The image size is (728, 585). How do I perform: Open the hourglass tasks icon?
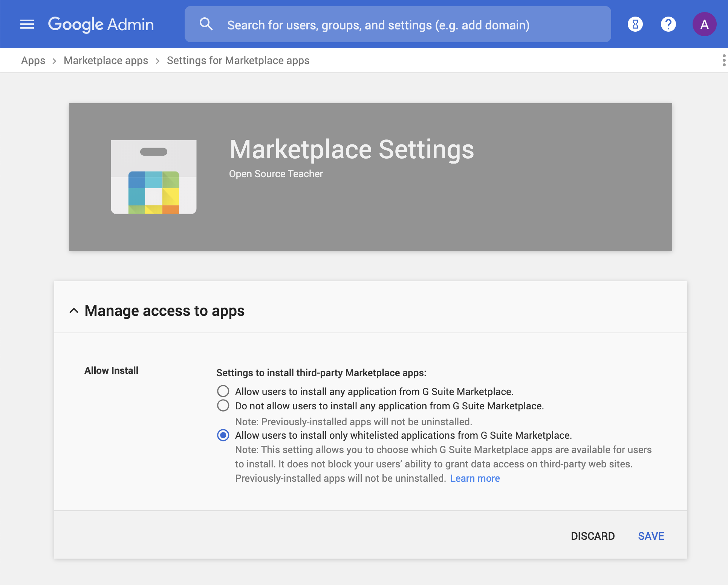(635, 25)
